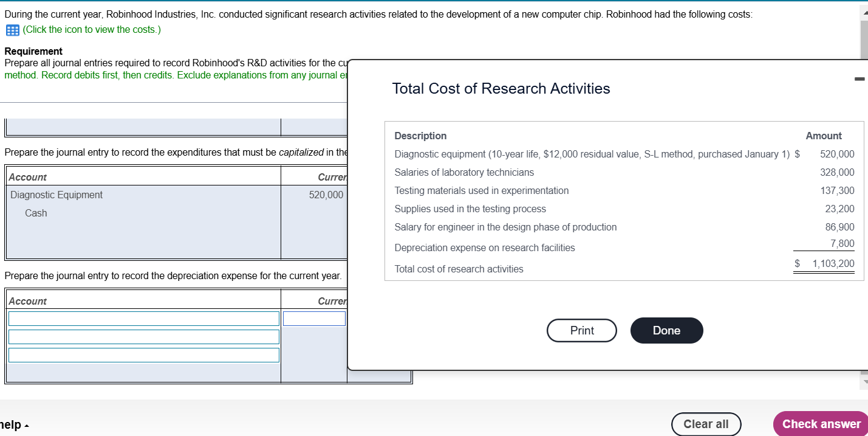
Task: Click the depreciation entry debit amount field
Action: pyautogui.click(x=314, y=319)
